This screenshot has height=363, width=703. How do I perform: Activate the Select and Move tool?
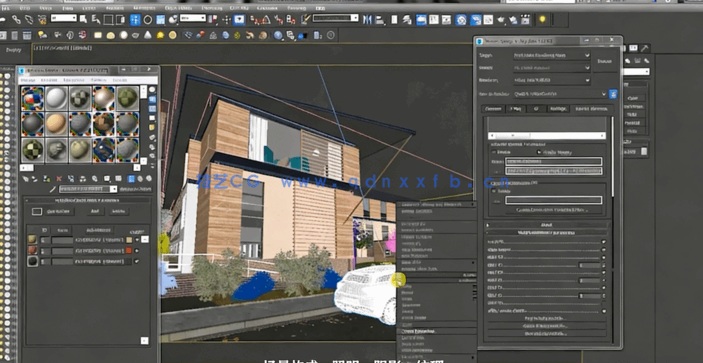click(x=135, y=19)
